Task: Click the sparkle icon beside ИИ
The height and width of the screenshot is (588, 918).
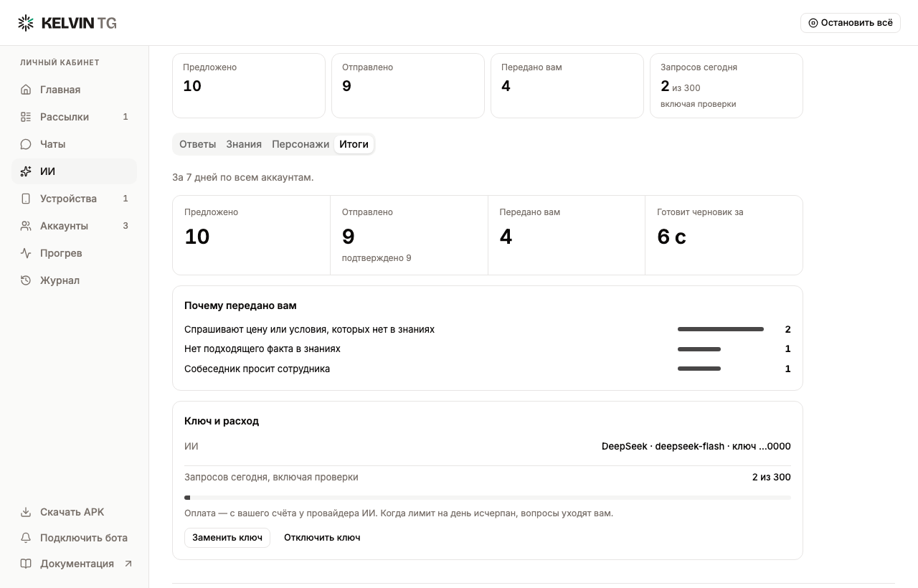Action: pos(26,171)
